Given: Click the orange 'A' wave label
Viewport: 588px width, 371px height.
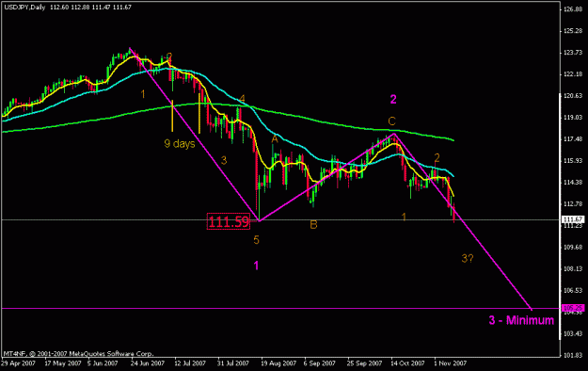Looking at the screenshot, I should (x=275, y=139).
